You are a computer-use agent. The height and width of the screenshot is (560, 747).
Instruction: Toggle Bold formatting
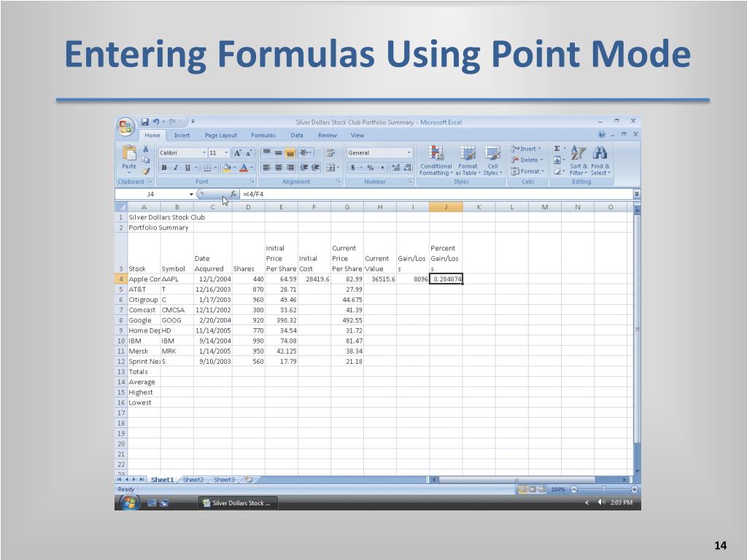click(x=164, y=168)
